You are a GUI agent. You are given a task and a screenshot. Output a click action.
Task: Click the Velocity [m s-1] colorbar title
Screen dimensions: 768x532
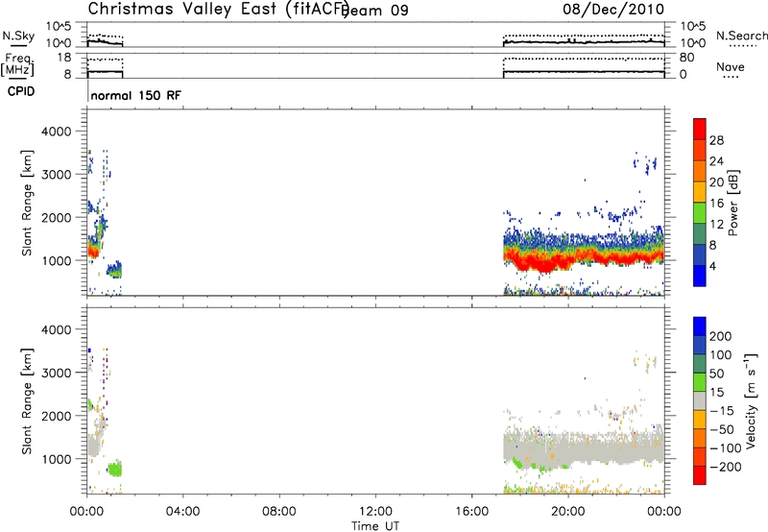click(751, 400)
